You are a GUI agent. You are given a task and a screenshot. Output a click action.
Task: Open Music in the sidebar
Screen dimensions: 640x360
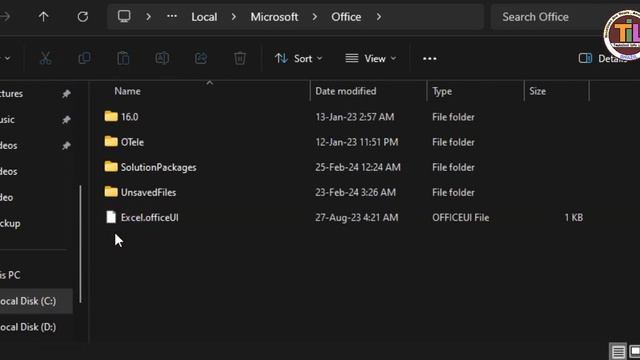pos(7,120)
